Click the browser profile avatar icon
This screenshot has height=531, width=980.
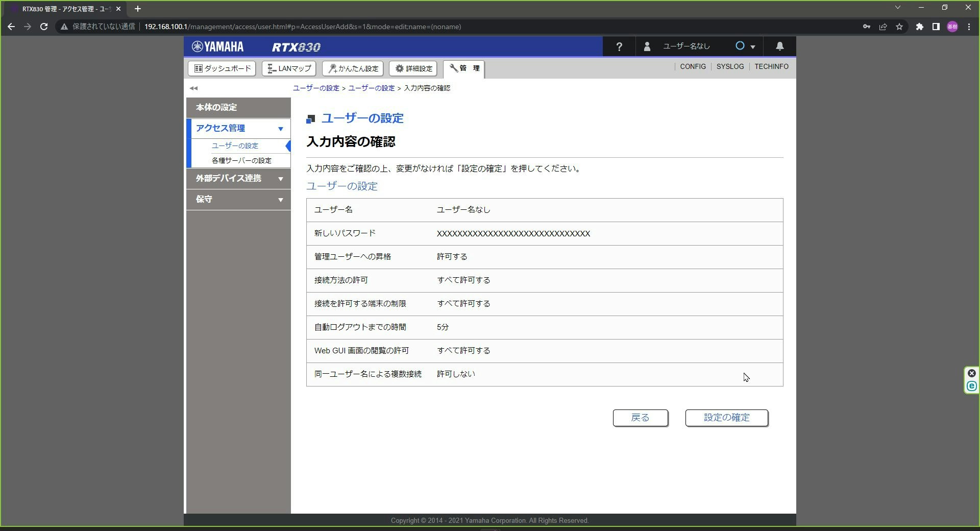[x=952, y=27]
